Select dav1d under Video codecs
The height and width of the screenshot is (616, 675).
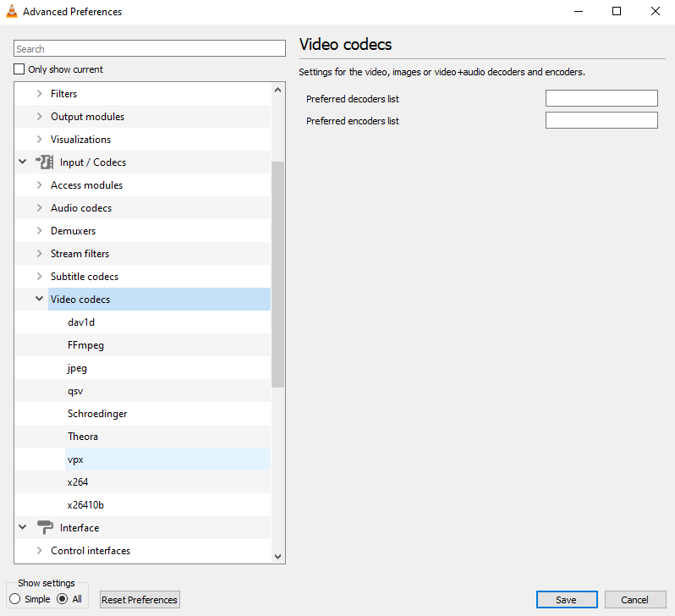[x=81, y=322]
